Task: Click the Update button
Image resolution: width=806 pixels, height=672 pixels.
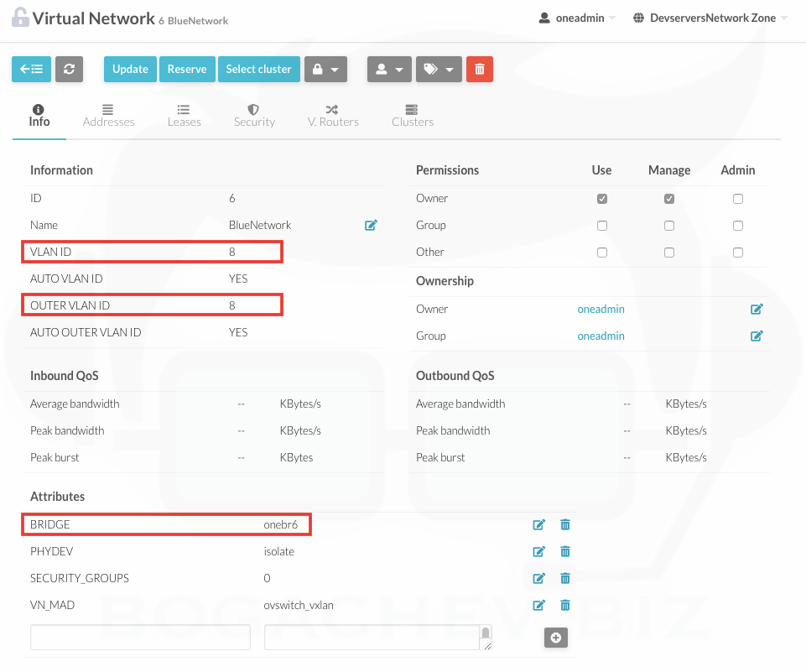Action: coord(130,70)
